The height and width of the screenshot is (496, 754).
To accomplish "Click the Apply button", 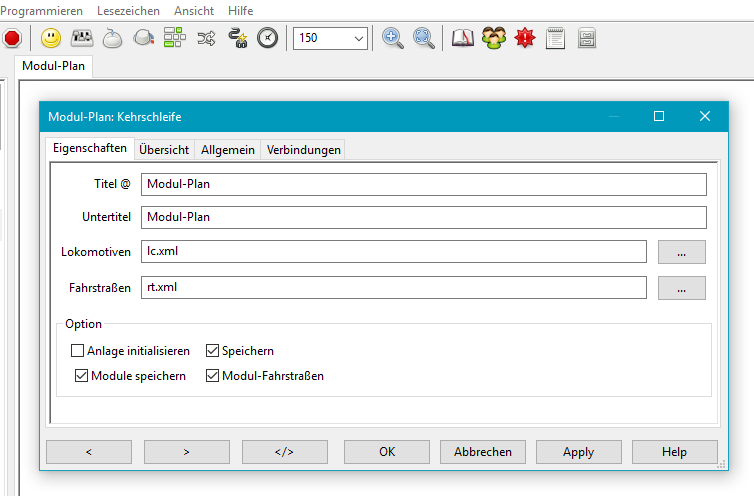I will click(x=578, y=452).
